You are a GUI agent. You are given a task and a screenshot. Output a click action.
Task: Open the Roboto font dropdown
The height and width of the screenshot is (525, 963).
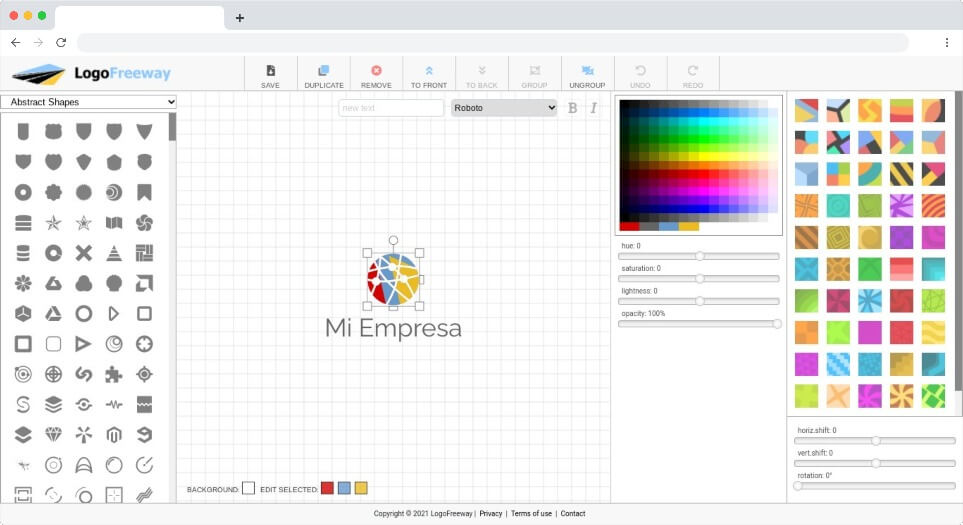pos(504,107)
